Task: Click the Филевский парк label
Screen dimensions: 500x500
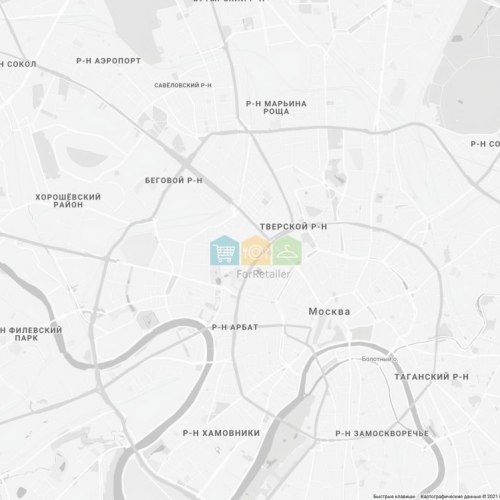Action: pyautogui.click(x=31, y=334)
